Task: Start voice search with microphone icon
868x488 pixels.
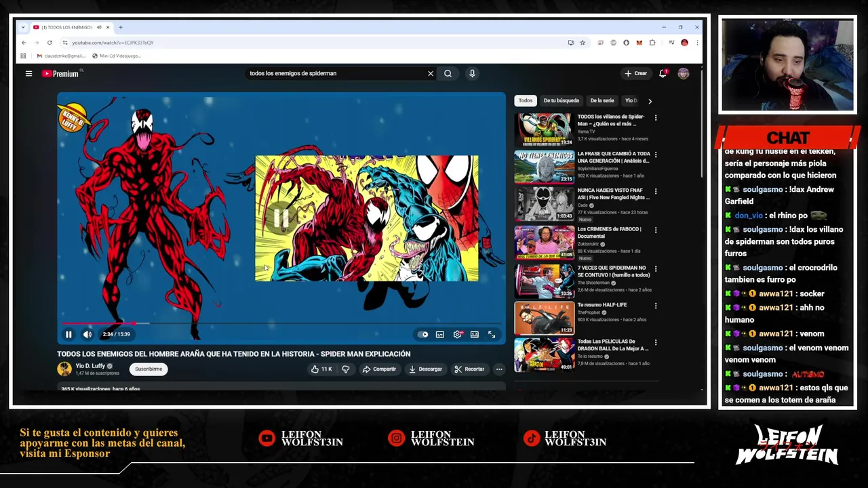Action: pos(472,73)
